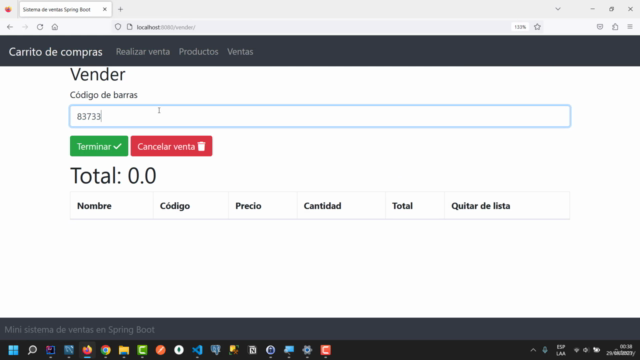The width and height of the screenshot is (640, 360).
Task: Go to the browser home page
Action: 55,27
